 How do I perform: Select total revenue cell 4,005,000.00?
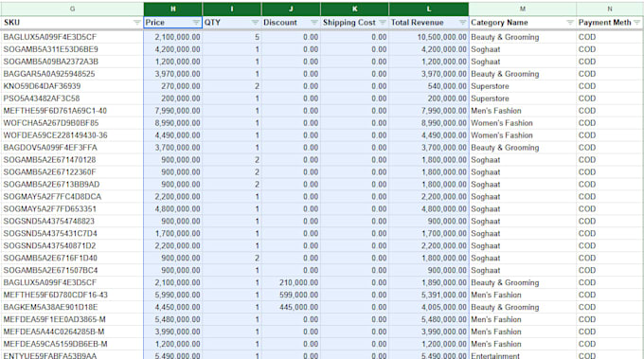429,307
